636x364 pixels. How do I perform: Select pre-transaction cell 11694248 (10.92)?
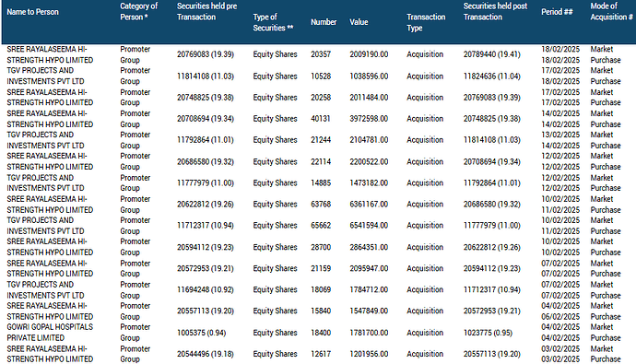[x=206, y=289]
